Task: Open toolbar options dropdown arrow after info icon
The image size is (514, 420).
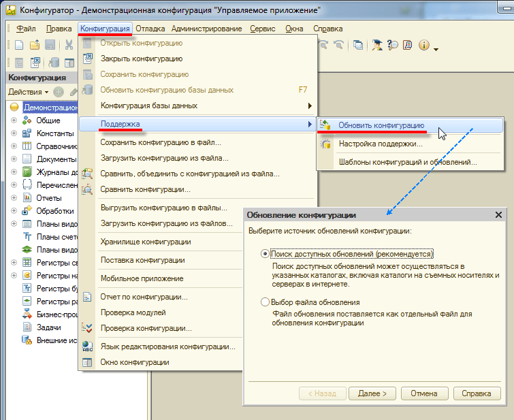Action: [x=436, y=50]
